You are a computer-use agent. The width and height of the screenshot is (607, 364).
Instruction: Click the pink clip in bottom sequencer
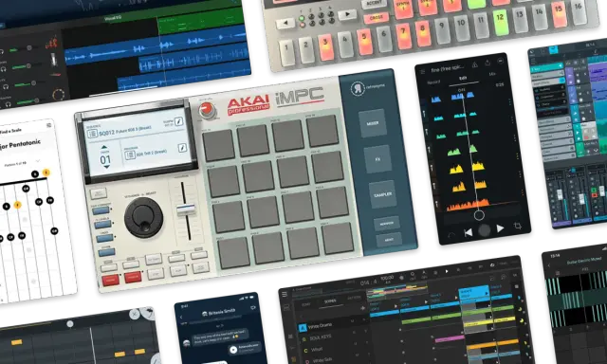click(450, 338)
